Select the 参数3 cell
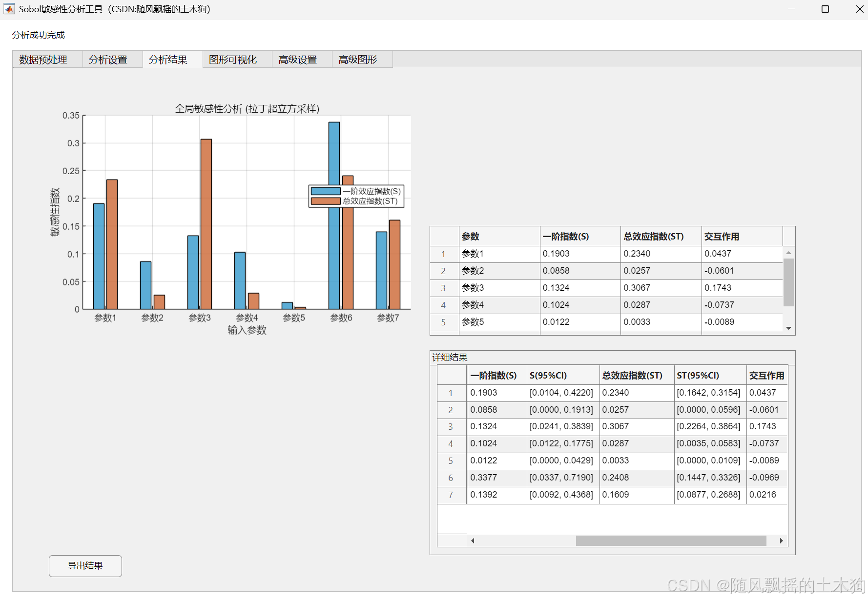The width and height of the screenshot is (868, 600). pos(499,288)
